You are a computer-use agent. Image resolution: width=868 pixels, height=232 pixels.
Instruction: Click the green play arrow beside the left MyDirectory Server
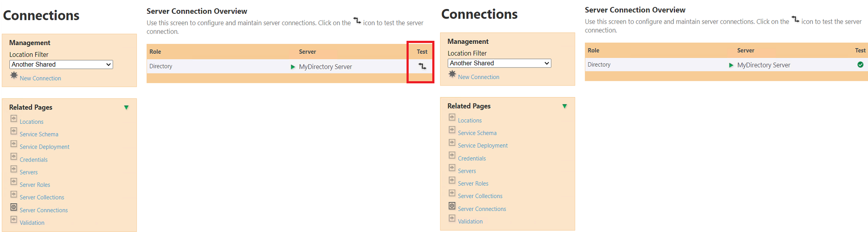(x=293, y=67)
